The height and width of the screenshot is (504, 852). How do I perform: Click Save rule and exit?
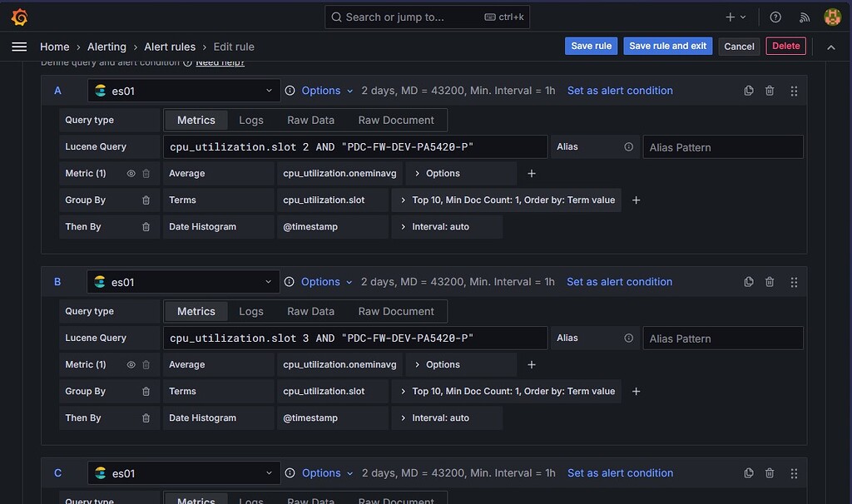click(x=667, y=46)
